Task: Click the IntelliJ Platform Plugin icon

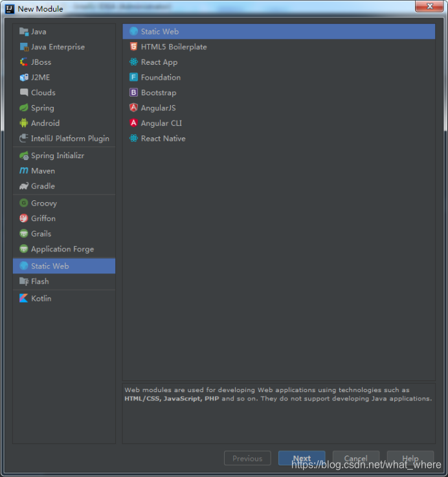Action: pyautogui.click(x=24, y=139)
